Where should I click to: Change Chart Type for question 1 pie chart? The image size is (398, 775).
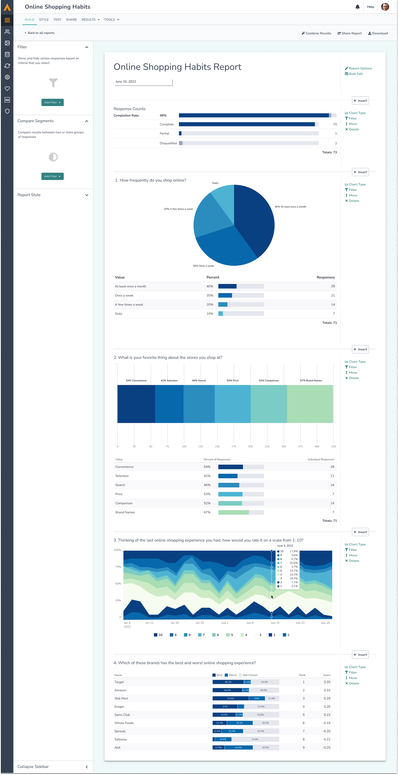[x=355, y=184]
